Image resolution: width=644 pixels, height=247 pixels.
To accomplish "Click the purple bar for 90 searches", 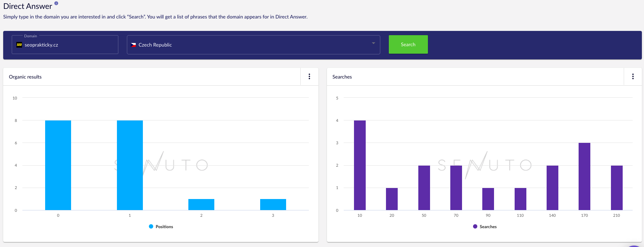I will (x=488, y=199).
